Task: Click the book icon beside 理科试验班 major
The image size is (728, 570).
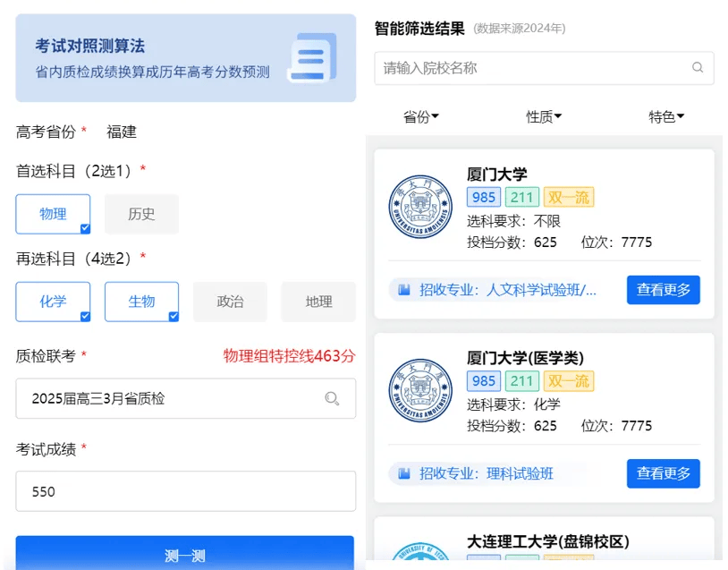Action: click(404, 473)
